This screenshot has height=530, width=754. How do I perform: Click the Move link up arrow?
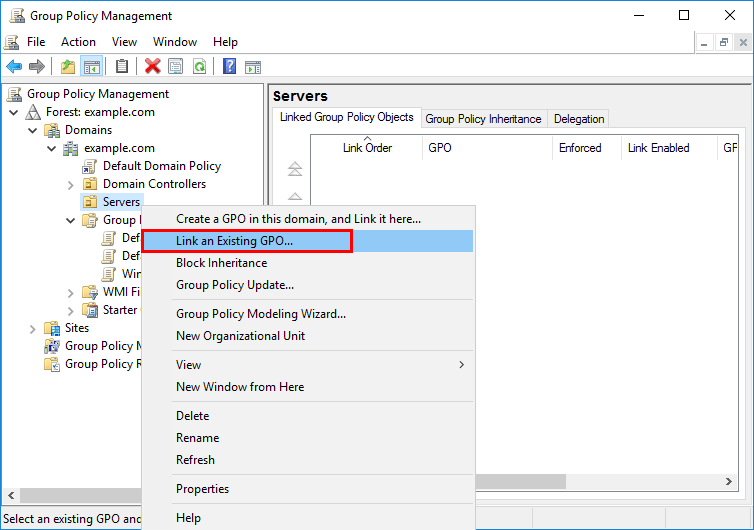[x=295, y=196]
